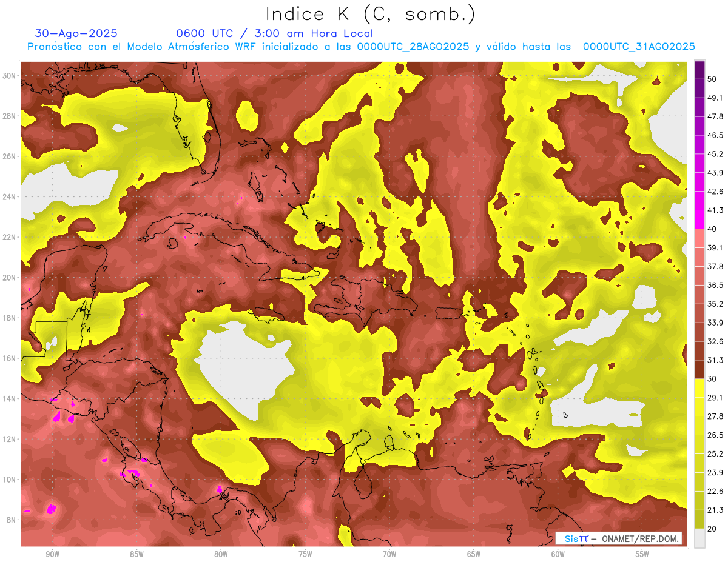This screenshot has width=728, height=562.
Task: Click the colorbar value '26.5'
Action: pyautogui.click(x=715, y=436)
